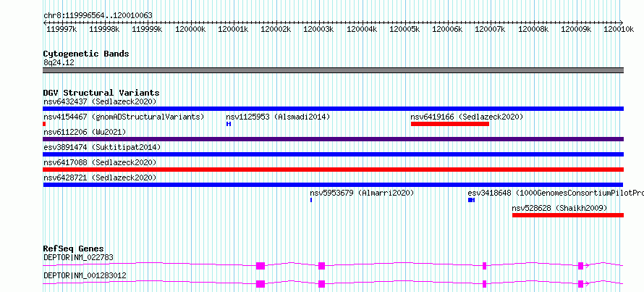Image resolution: width=644 pixels, height=292 pixels.
Task: Click the 120005k ruler label
Action: click(x=404, y=29)
